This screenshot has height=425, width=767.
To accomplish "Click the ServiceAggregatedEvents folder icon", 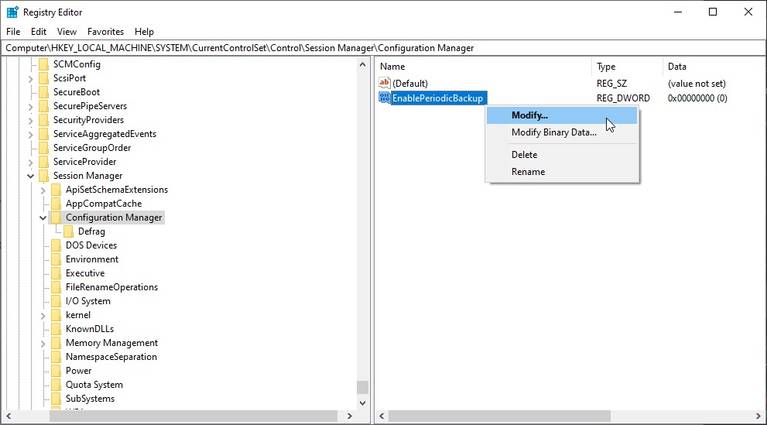I will (44, 134).
